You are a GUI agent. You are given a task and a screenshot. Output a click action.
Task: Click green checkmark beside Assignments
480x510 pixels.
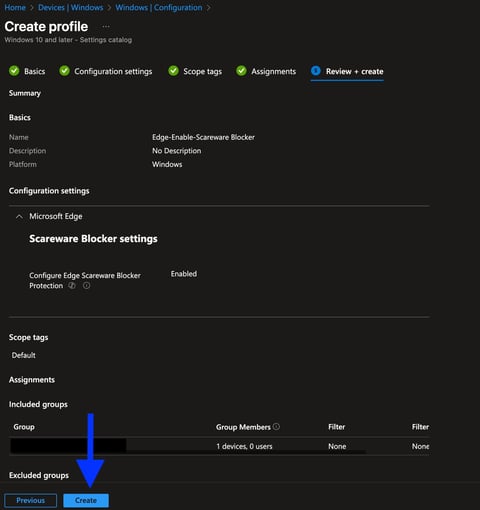[241, 71]
